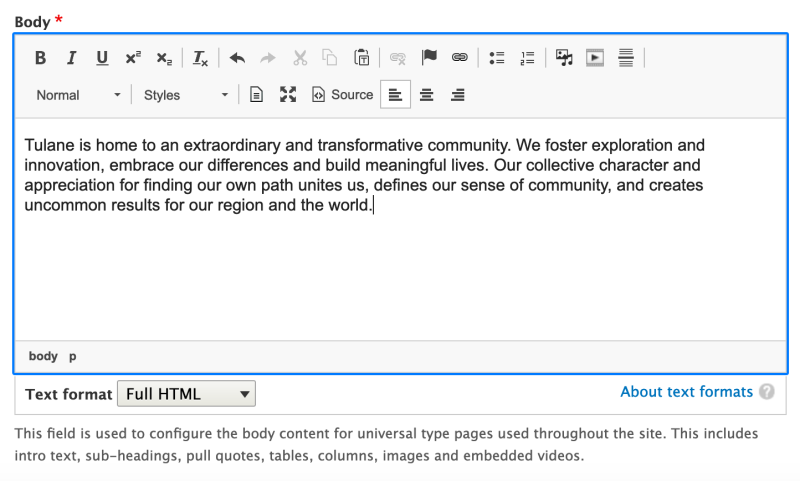Click inside the body text editing area
Screen dimensions: 800x481
[401, 230]
